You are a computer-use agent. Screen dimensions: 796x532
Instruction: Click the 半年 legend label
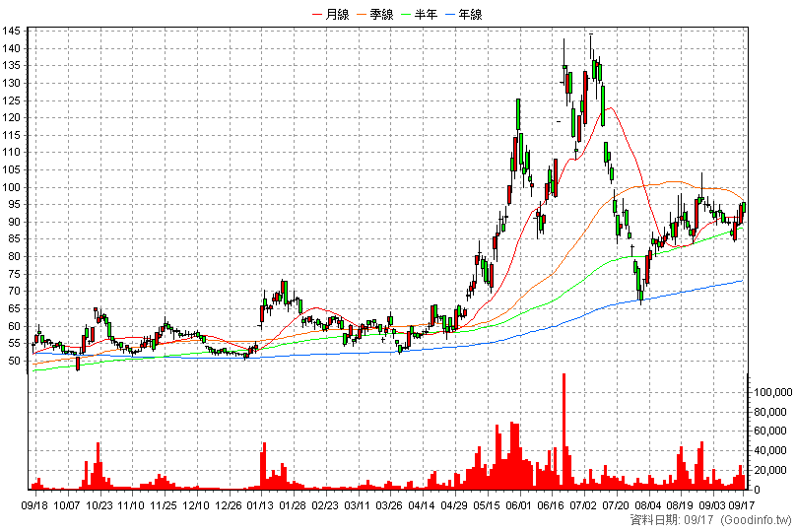click(426, 15)
